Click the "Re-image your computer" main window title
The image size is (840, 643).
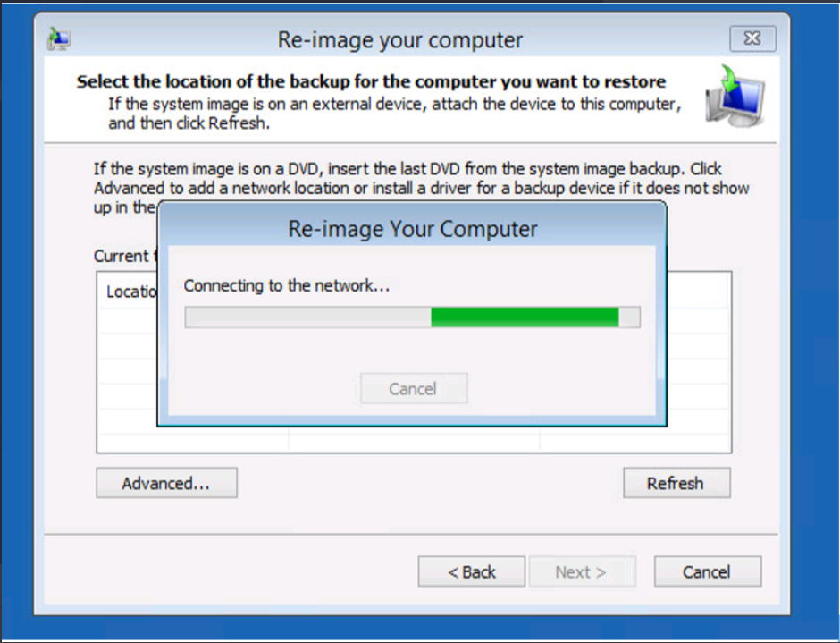399,40
